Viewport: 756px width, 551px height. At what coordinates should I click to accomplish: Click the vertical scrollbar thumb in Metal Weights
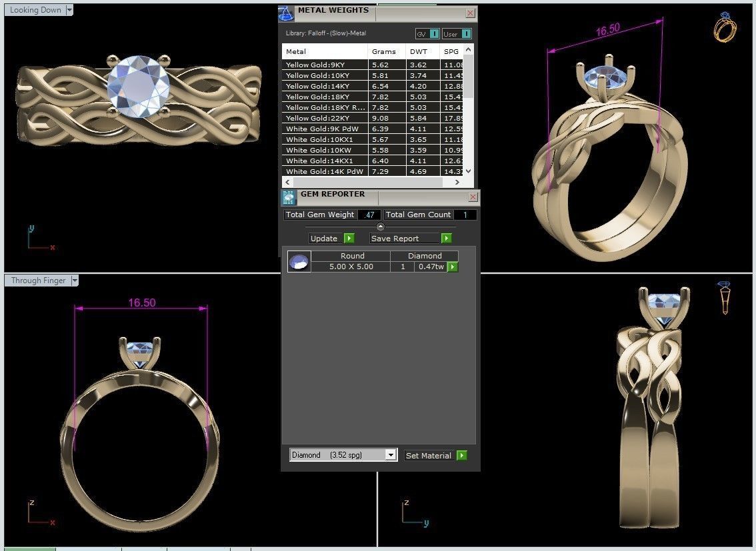(x=468, y=76)
